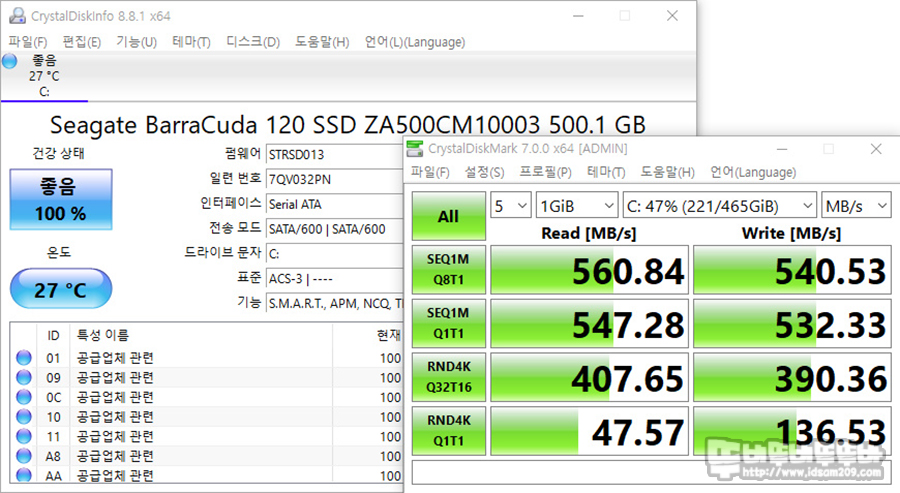
Task: Open 도움말(H) menu in CrystalDiskInfo
Action: coord(322,42)
